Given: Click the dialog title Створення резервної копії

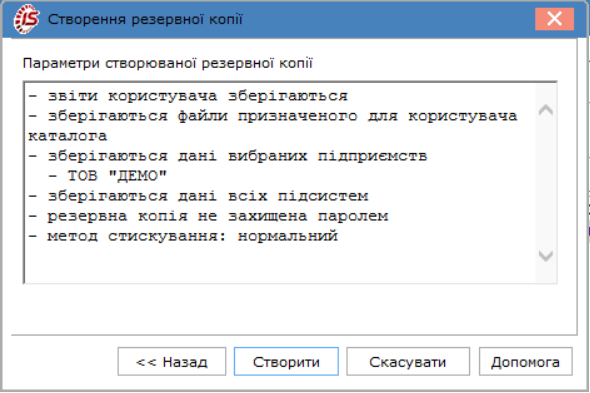Looking at the screenshot, I should tap(145, 19).
